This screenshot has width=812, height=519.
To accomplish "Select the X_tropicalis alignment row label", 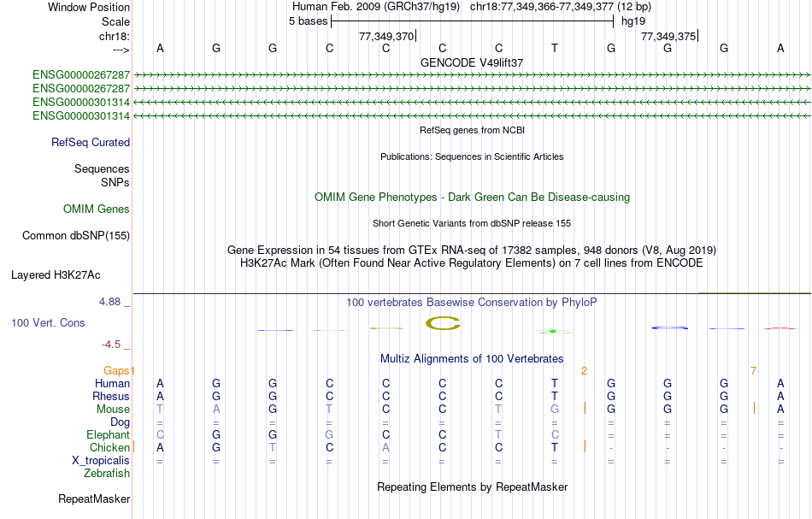I will coord(101,461).
